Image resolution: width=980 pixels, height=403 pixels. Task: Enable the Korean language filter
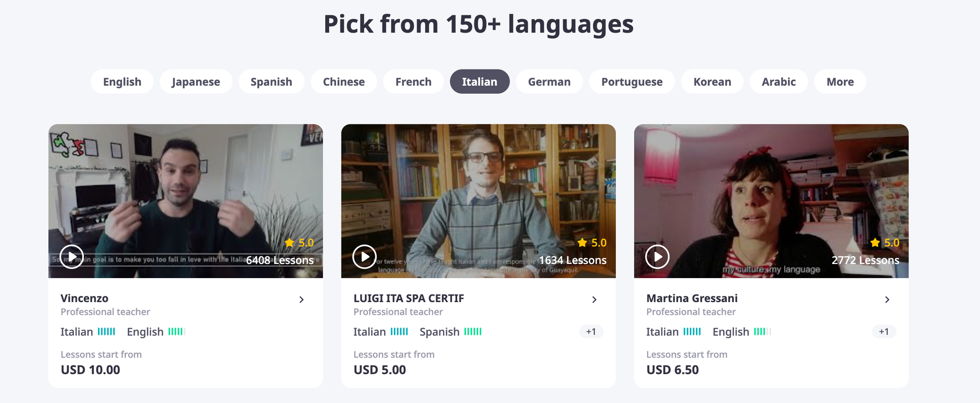[x=711, y=82]
